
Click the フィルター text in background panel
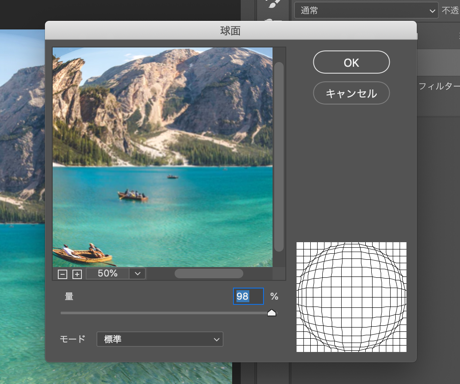(439, 87)
